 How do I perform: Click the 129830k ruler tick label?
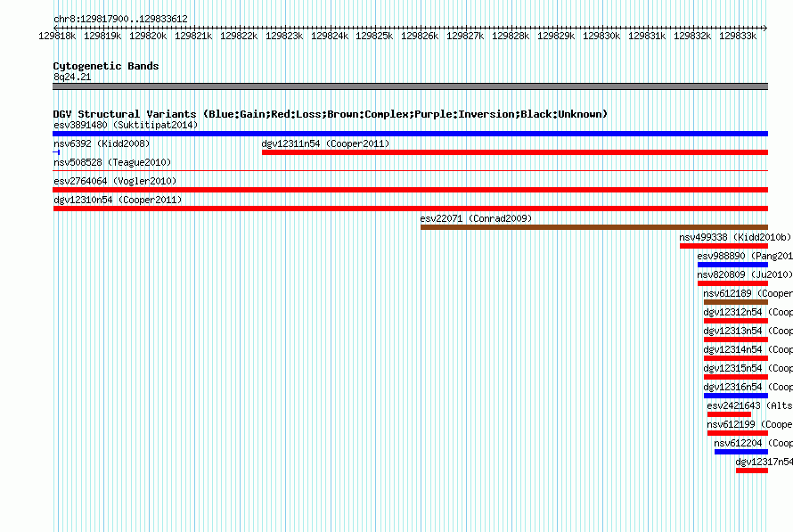coord(601,36)
